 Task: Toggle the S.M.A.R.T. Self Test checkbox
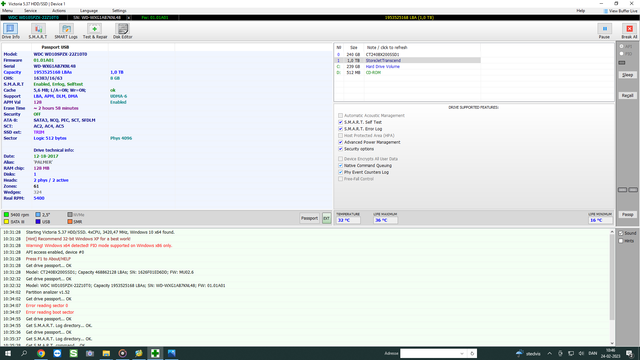(x=340, y=122)
